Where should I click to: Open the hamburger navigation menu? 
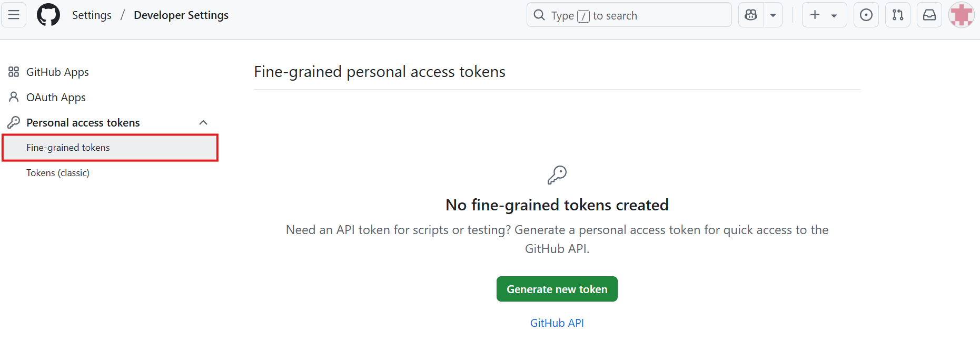point(14,15)
